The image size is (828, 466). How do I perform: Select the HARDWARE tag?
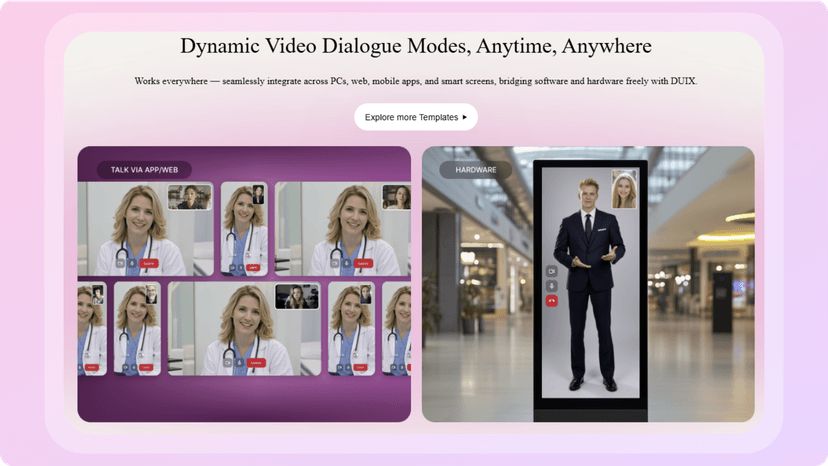coord(476,170)
